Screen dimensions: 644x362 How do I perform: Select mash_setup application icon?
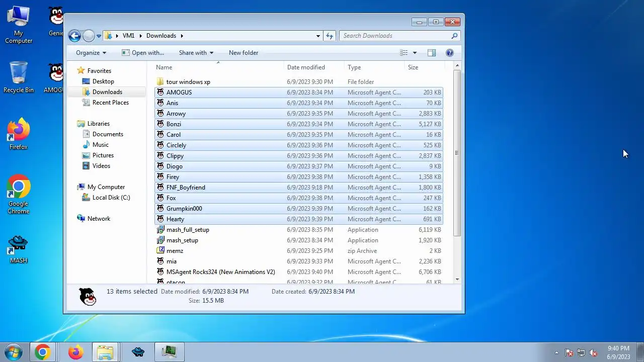[160, 240]
